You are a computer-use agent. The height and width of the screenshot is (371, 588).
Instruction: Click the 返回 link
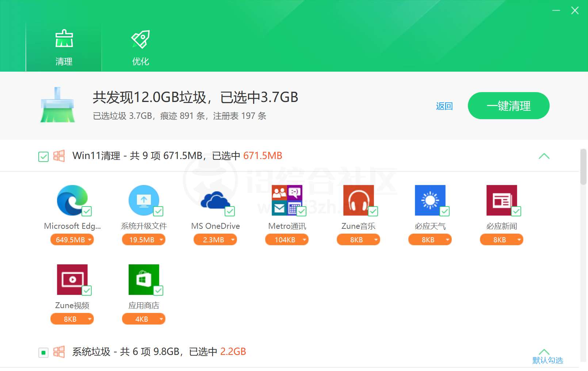click(x=444, y=106)
